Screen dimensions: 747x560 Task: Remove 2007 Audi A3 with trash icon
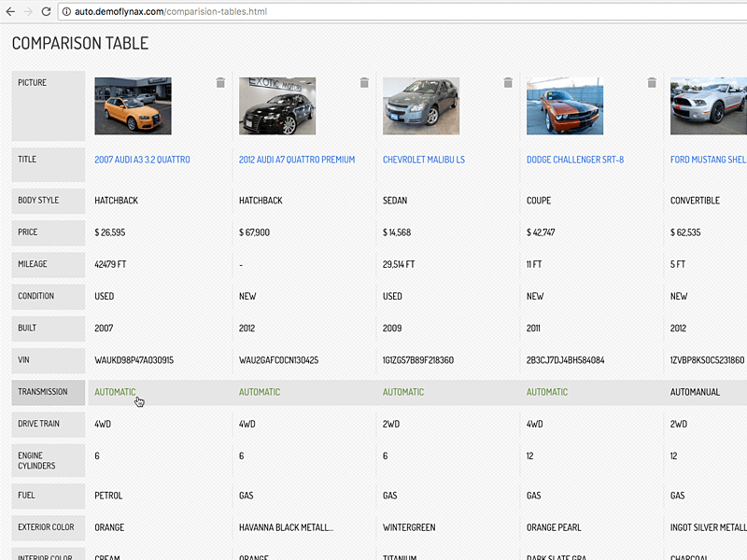pos(220,82)
